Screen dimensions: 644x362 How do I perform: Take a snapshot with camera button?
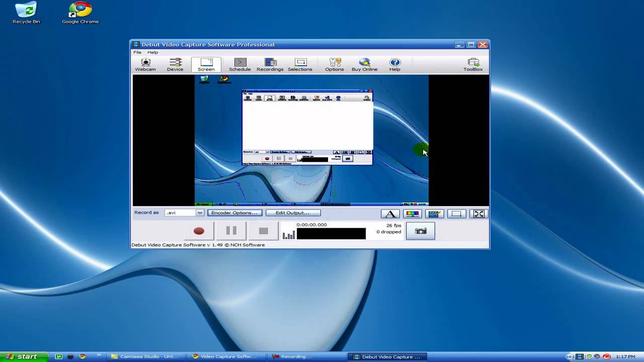(421, 231)
